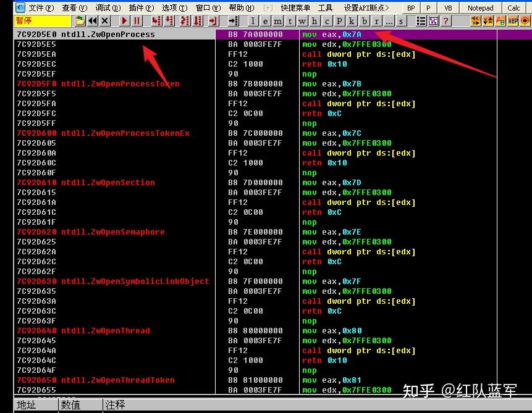Restart the program using the double-arrow icon

coord(93,21)
